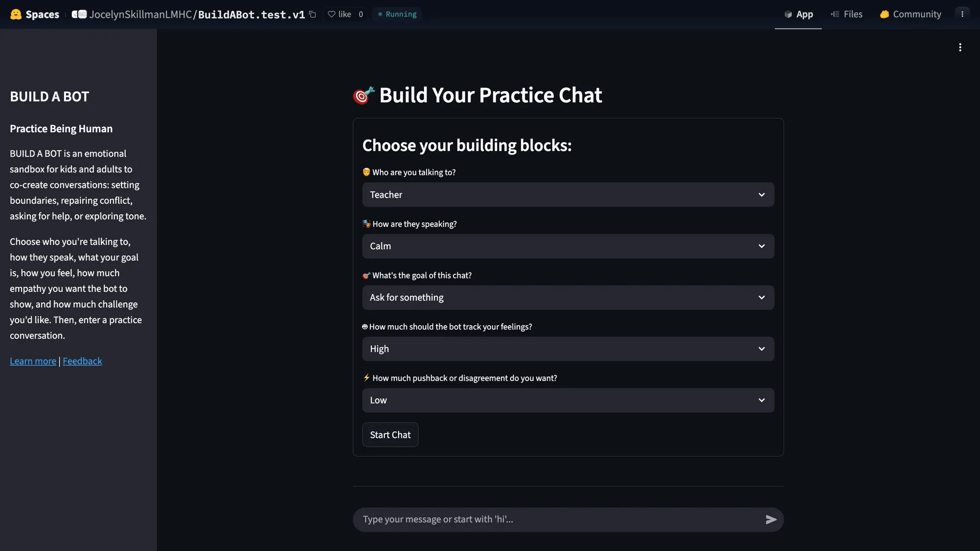The width and height of the screenshot is (980, 551).
Task: Open the top-right header three-dot menu
Action: [962, 14]
